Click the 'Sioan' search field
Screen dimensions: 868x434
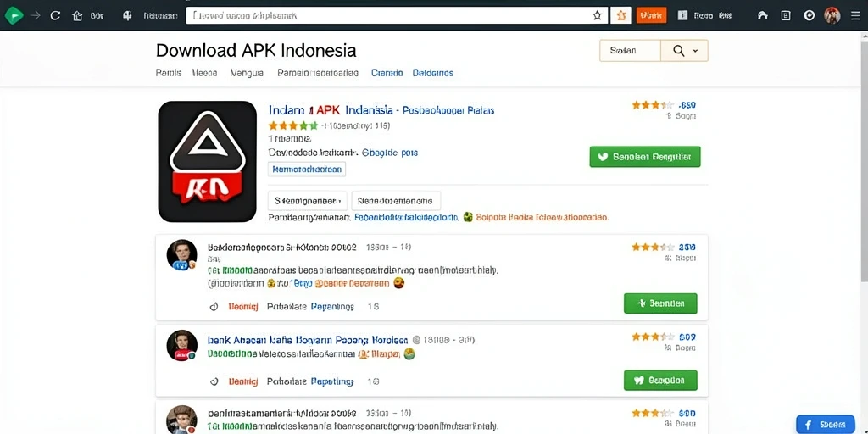[630, 50]
